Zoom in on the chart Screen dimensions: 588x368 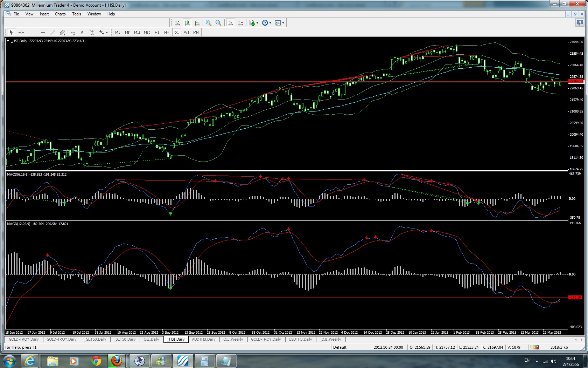click(209, 23)
